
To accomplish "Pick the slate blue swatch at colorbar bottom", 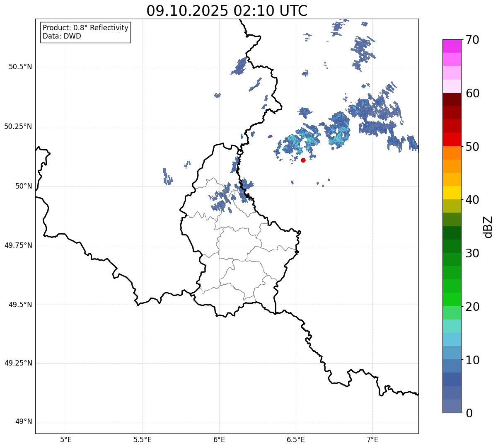I will (x=452, y=406).
